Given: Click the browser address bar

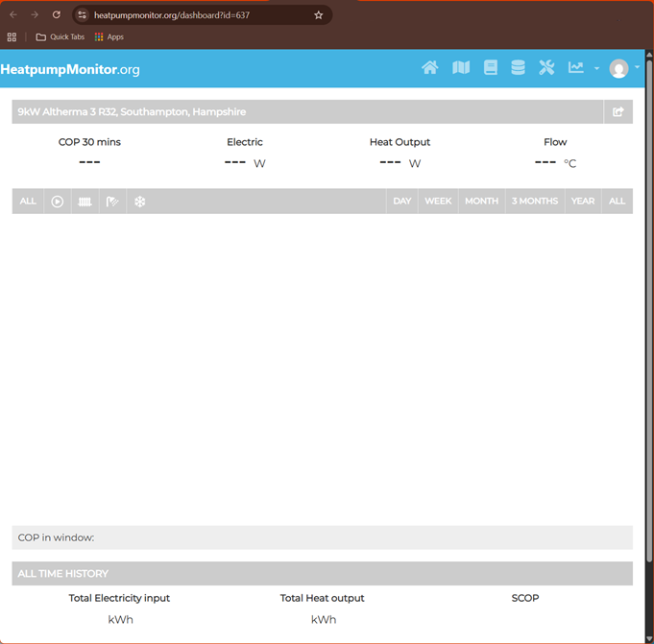Looking at the screenshot, I should tap(192, 15).
